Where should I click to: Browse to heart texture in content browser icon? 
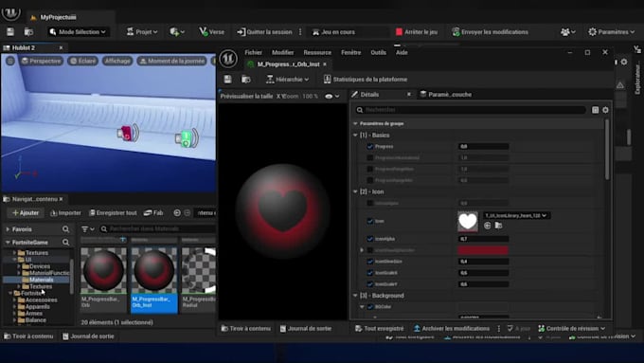pos(498,226)
